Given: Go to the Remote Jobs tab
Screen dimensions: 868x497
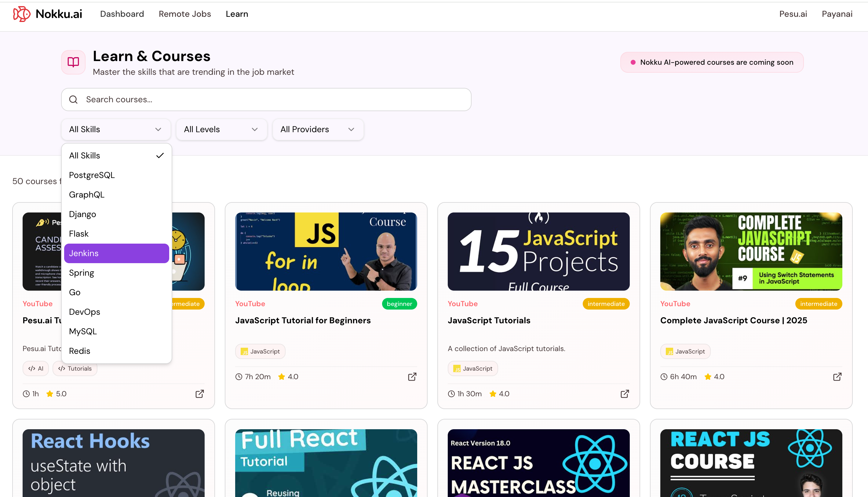Looking at the screenshot, I should [185, 14].
